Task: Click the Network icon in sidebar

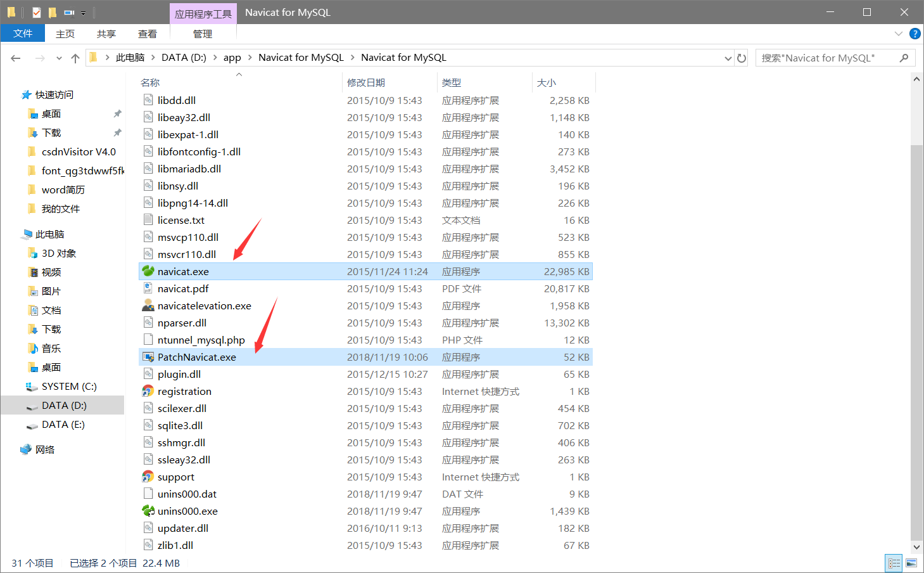Action: tap(26, 449)
